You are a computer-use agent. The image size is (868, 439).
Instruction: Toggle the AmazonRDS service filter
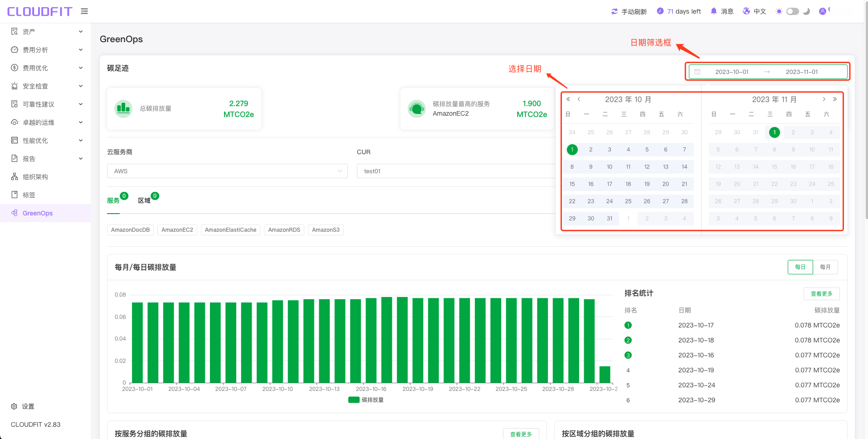pos(284,230)
